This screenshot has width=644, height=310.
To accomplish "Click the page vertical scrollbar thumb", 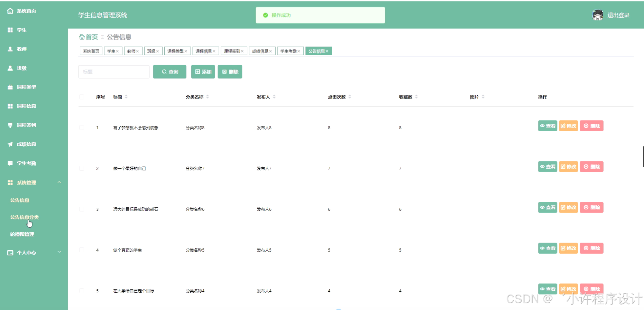I will tap(643, 157).
